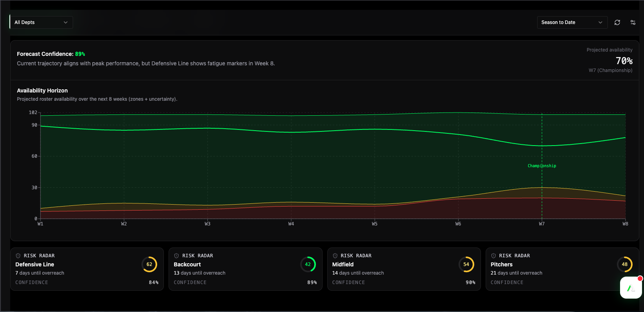Open the Midfield card title
Viewport: 644px width, 312px height.
[343, 264]
